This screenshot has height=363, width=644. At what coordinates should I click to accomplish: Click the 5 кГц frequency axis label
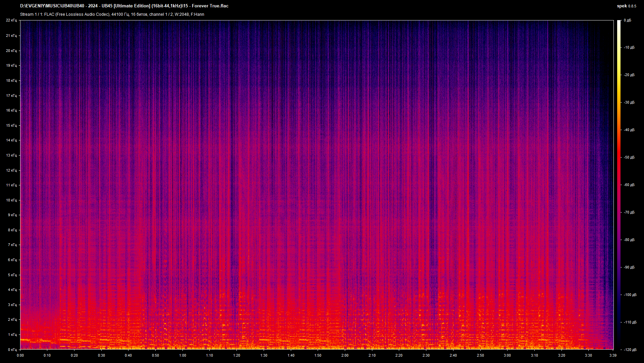click(x=12, y=275)
